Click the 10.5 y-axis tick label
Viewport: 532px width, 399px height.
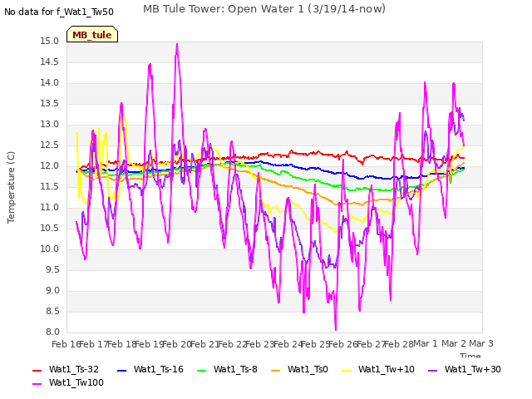pyautogui.click(x=50, y=229)
